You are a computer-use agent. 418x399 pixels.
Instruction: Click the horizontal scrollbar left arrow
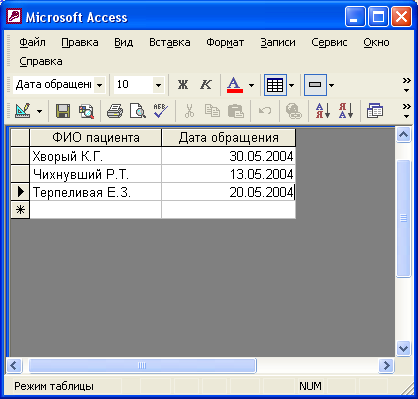[x=14, y=366]
